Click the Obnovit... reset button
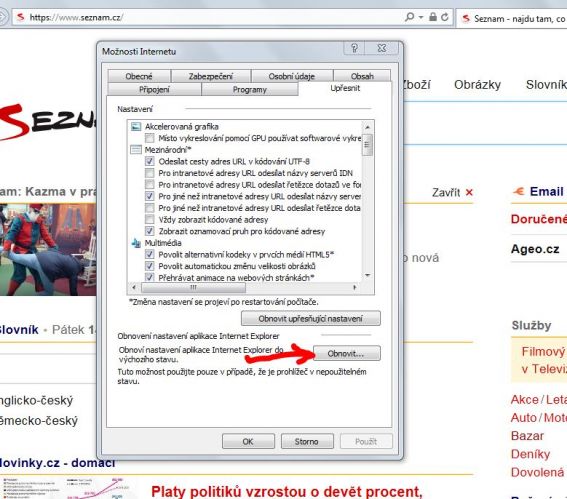 (x=346, y=353)
